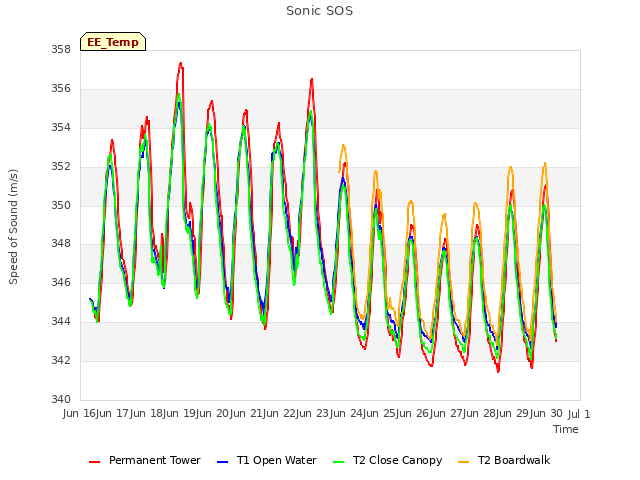
Task: Click the first orange T2 Boardwalk peak
Action: pyautogui.click(x=343, y=145)
